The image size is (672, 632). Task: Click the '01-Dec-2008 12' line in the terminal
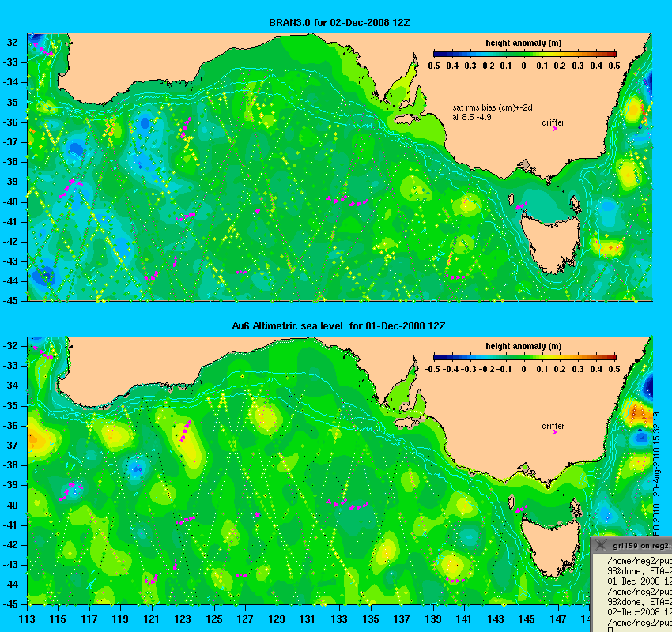click(639, 581)
